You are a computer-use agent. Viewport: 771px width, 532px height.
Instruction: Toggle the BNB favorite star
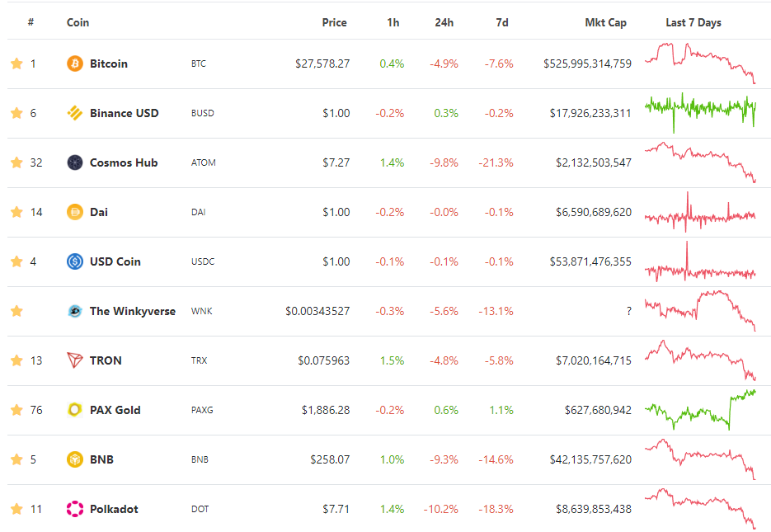[16, 459]
